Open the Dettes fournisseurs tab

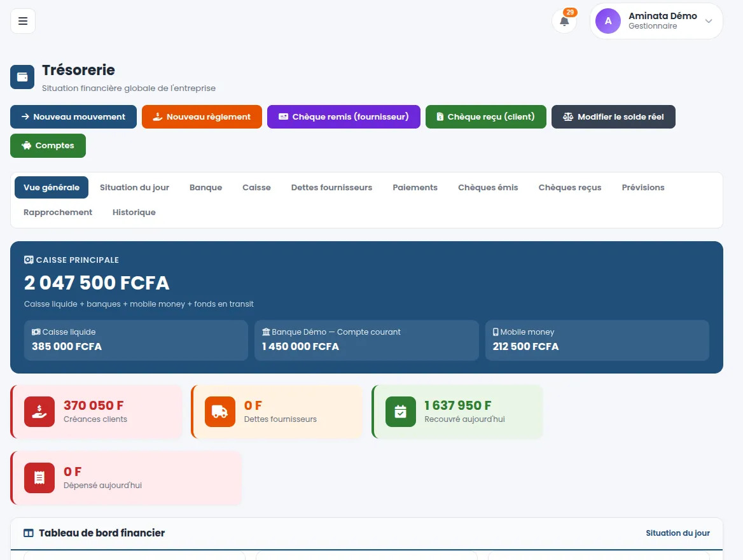pyautogui.click(x=331, y=187)
